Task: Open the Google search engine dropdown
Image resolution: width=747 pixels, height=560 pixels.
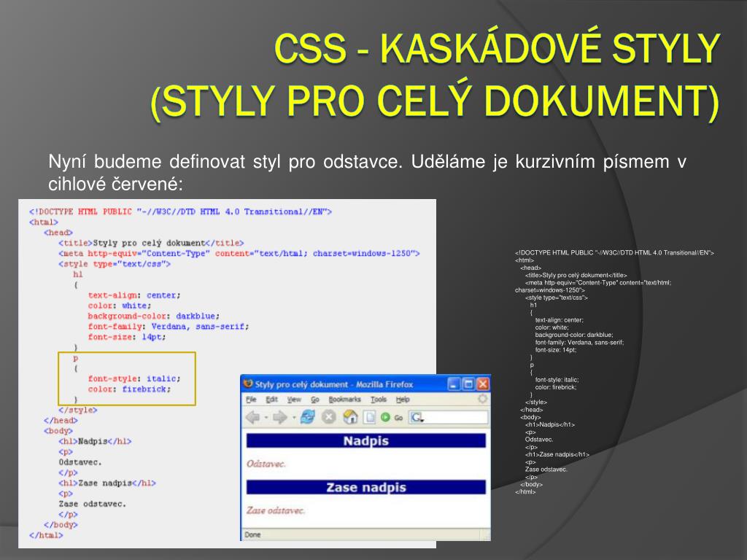Action: coord(417,418)
